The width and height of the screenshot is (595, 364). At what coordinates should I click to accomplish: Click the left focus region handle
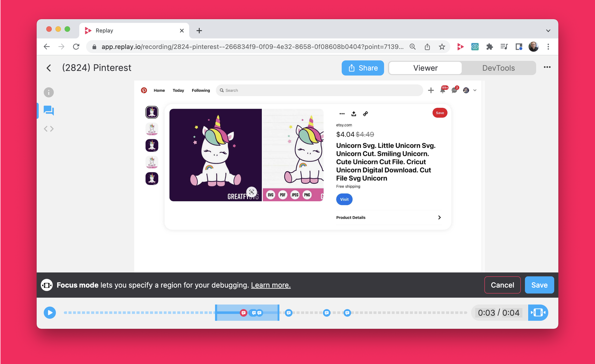(x=216, y=313)
